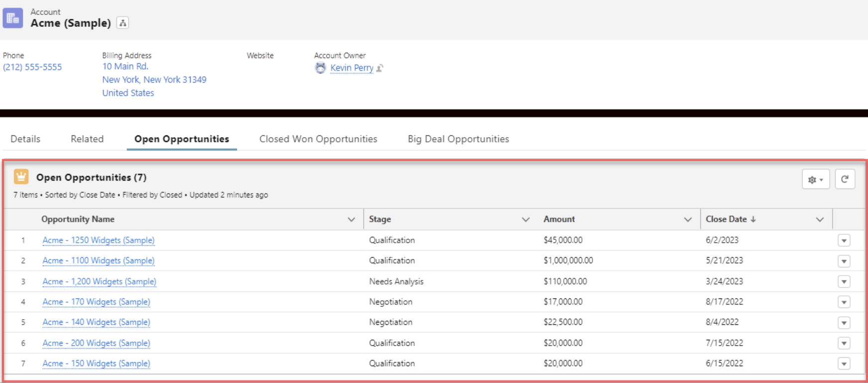Viewport: 868px width, 383px height.
Task: Open Amount column dropdown menu
Action: click(x=688, y=219)
